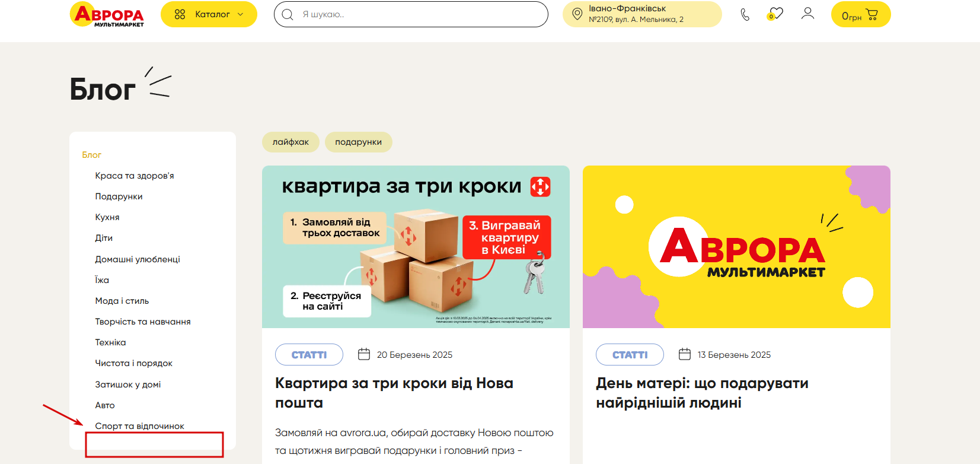This screenshot has height=464, width=980.
Task: Open the shopping cart 0 грн button
Action: [x=861, y=14]
